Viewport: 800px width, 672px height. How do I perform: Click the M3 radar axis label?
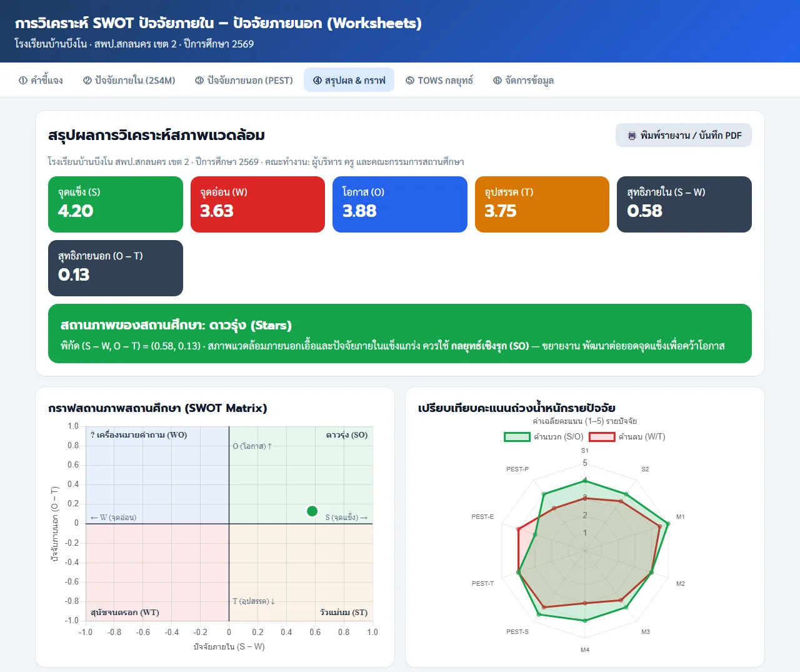[x=646, y=631]
